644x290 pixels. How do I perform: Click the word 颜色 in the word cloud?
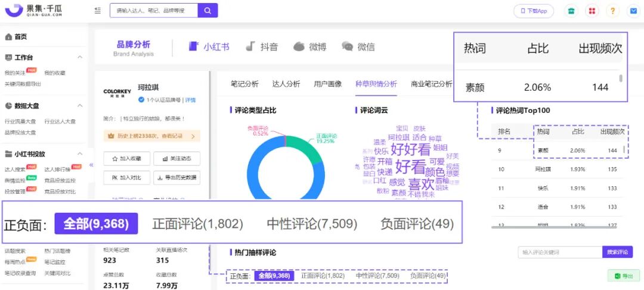point(435,172)
